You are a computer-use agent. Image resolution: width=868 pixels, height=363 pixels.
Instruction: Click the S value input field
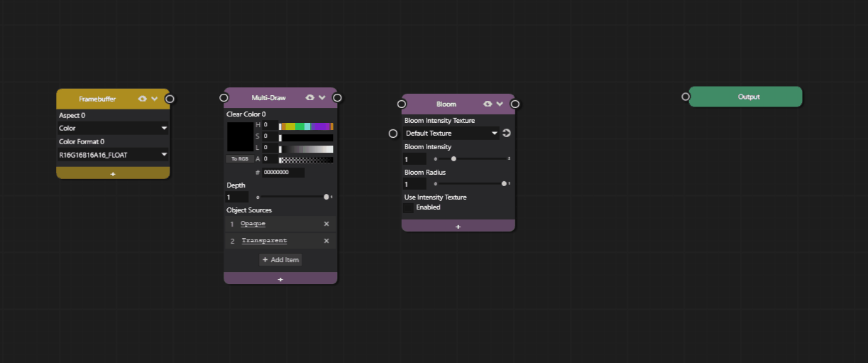pyautogui.click(x=269, y=136)
